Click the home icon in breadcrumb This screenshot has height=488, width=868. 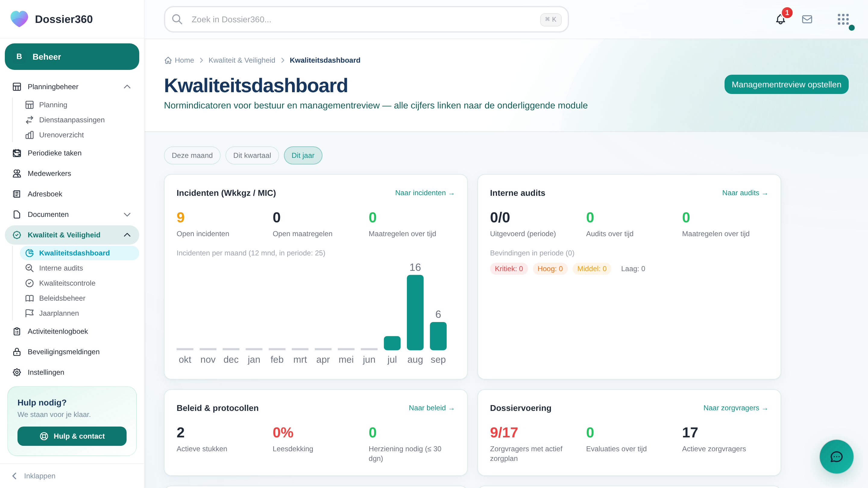(x=168, y=60)
